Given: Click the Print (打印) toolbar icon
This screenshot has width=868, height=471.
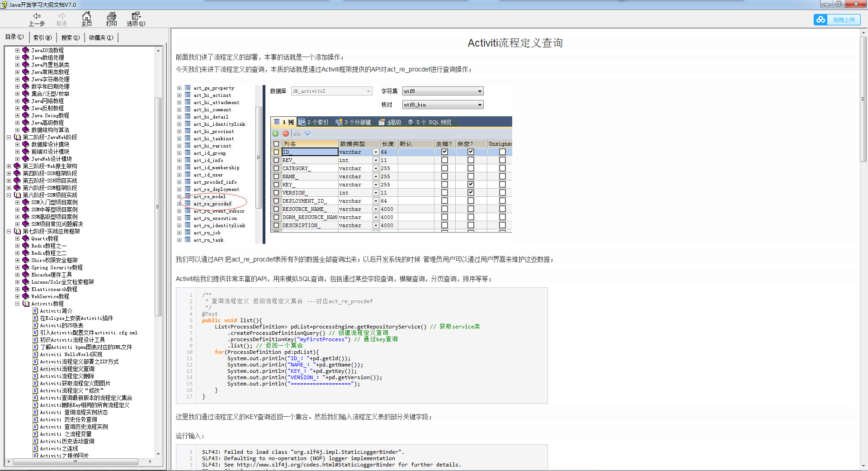Looking at the screenshot, I should coord(112,19).
